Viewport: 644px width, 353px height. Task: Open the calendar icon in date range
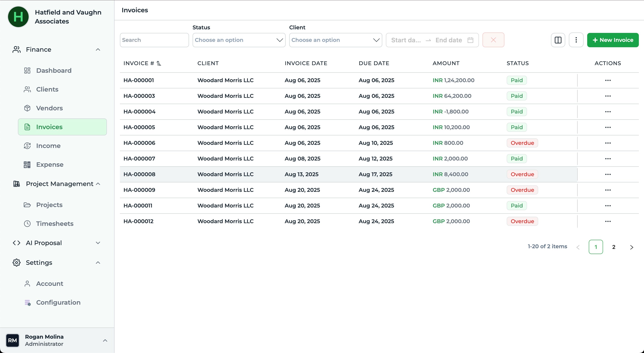[x=470, y=40]
